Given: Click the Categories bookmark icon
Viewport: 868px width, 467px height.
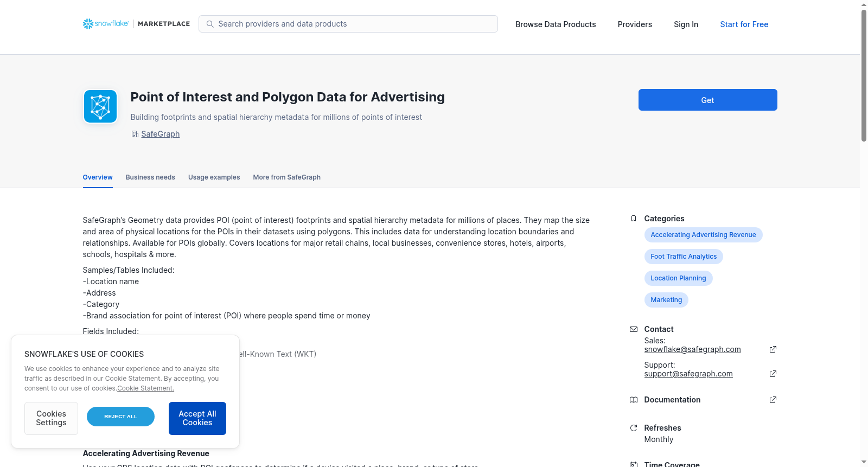Looking at the screenshot, I should [x=634, y=219].
